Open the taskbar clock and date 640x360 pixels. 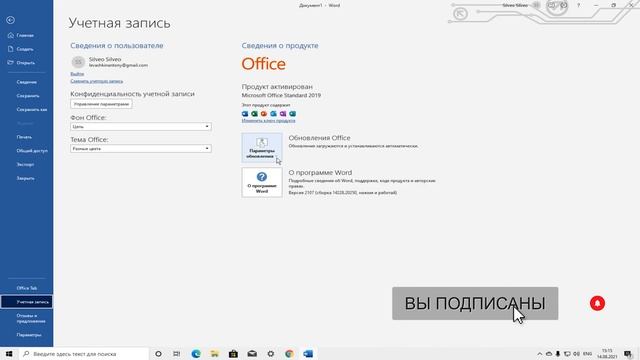point(607,354)
